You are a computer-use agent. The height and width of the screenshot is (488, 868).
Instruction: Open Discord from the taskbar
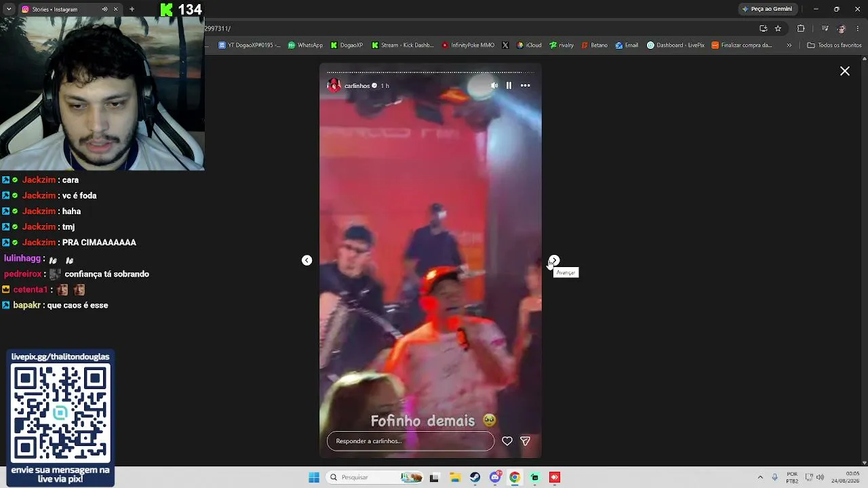tap(495, 477)
